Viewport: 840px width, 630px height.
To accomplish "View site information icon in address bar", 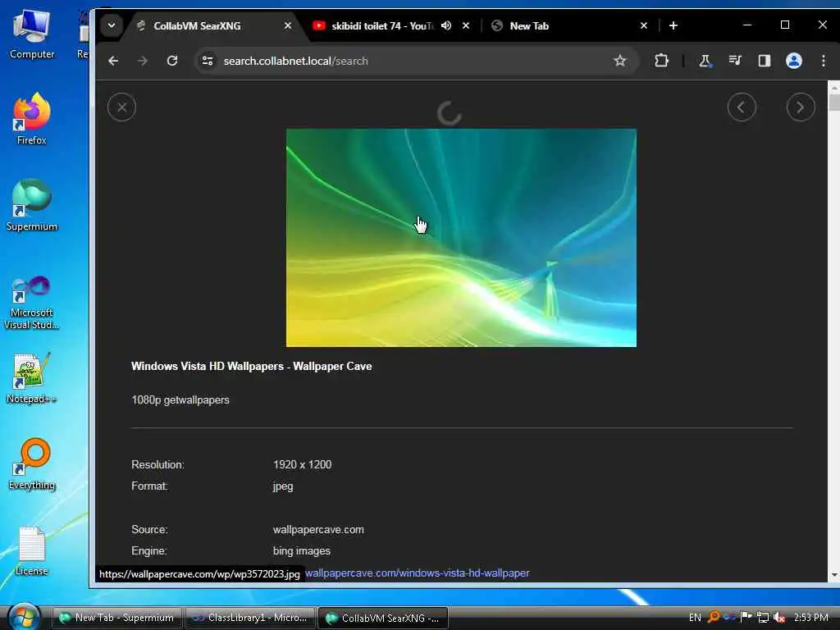I will 208,61.
